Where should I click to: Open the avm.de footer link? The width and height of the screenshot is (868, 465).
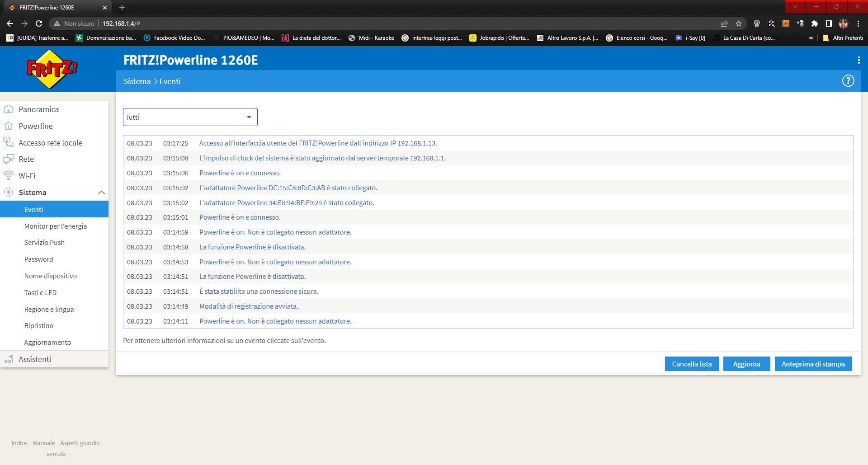coord(56,454)
